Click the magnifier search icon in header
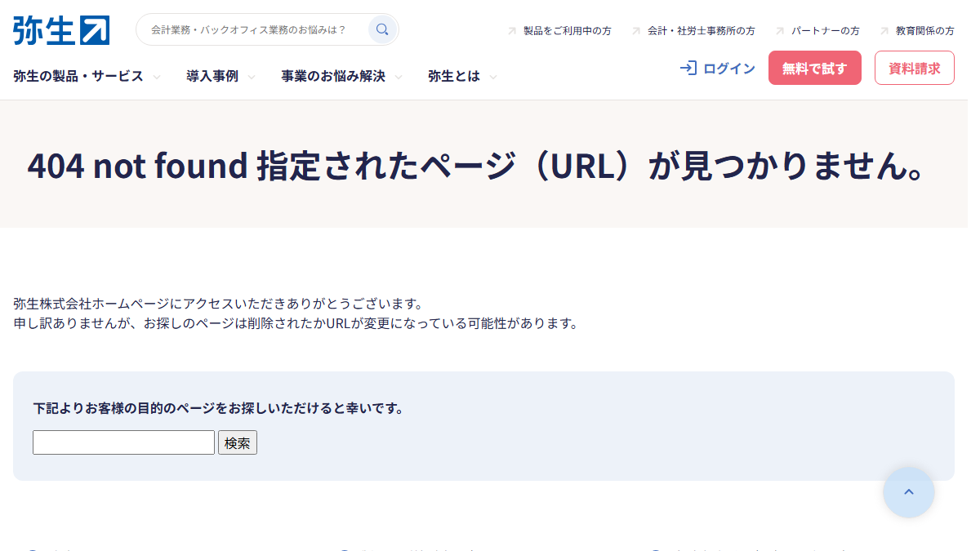The height and width of the screenshot is (551, 980). pyautogui.click(x=382, y=29)
